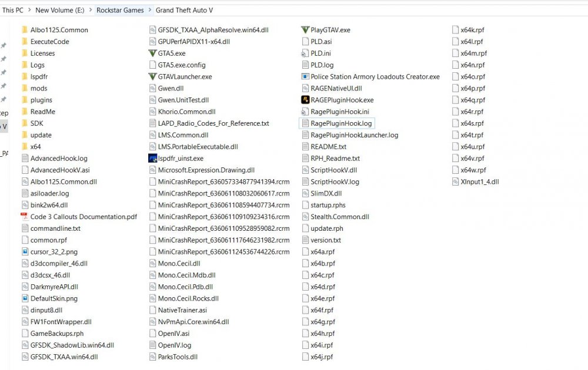Select the lspdfr folder icon
Viewport: 588px width, 370px height.
pyautogui.click(x=25, y=76)
